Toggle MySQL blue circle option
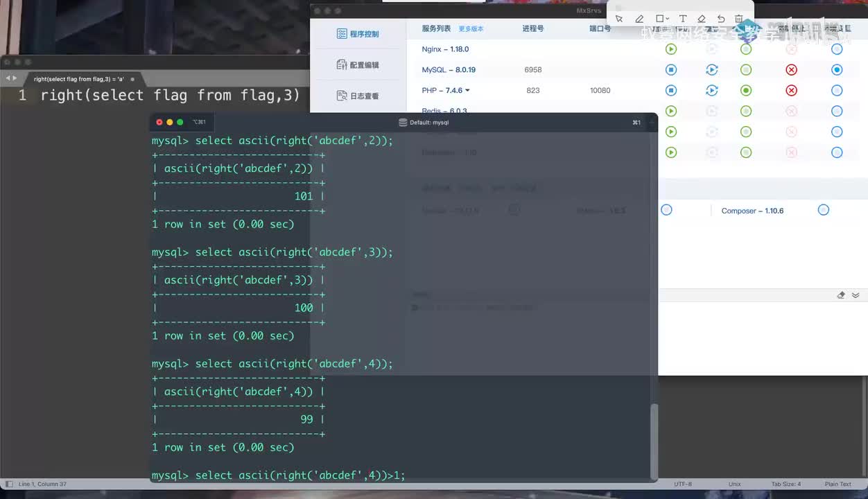 click(837, 70)
